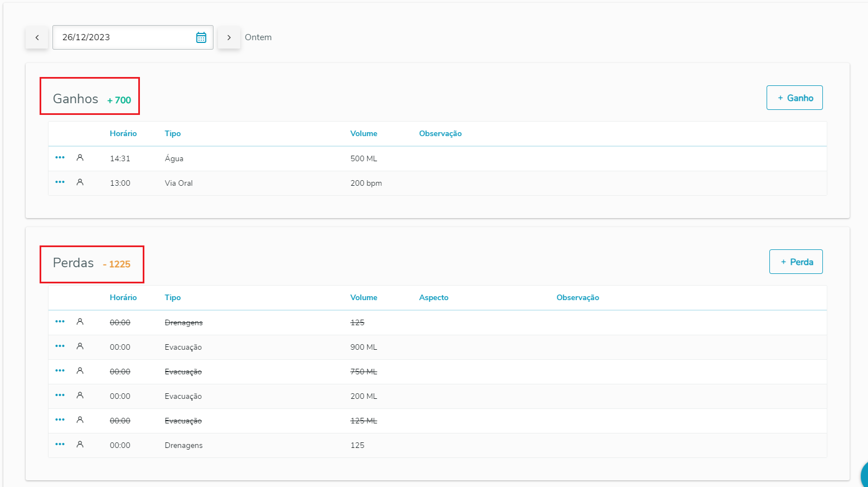Add a new Ganho entry
This screenshot has height=487, width=868.
(x=794, y=98)
